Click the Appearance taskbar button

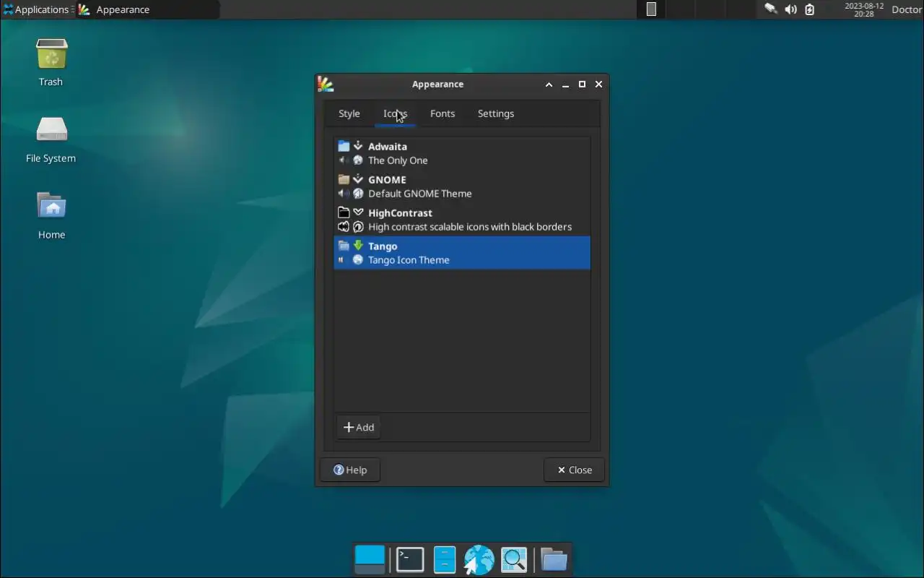coord(148,9)
